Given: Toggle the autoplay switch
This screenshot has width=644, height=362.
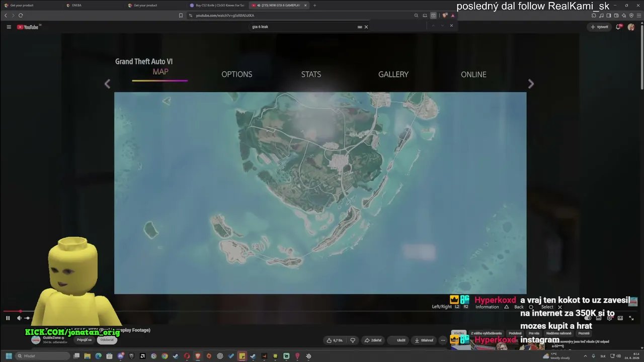Looking at the screenshot, I should coord(588,318).
